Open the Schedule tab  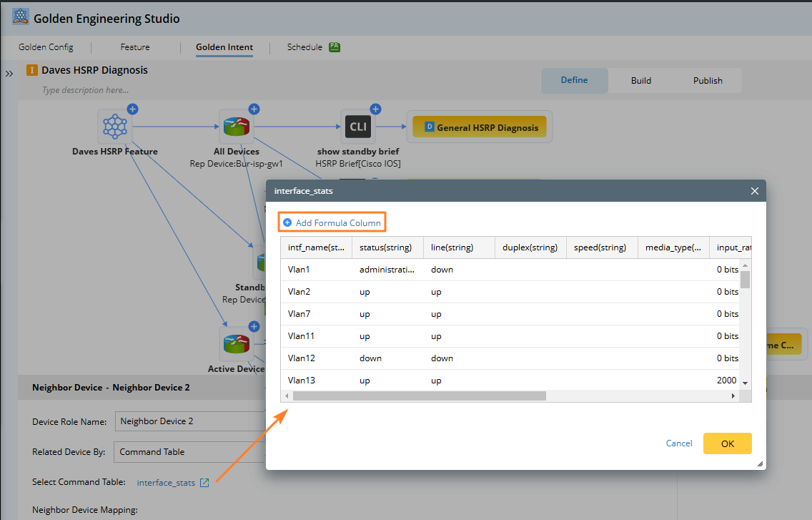click(304, 47)
